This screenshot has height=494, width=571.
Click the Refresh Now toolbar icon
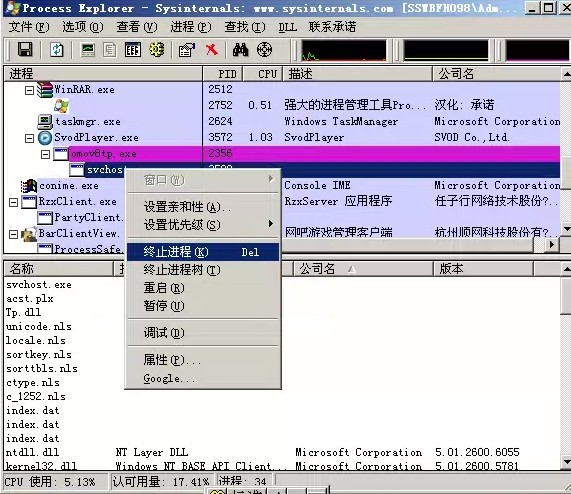pyautogui.click(x=56, y=50)
